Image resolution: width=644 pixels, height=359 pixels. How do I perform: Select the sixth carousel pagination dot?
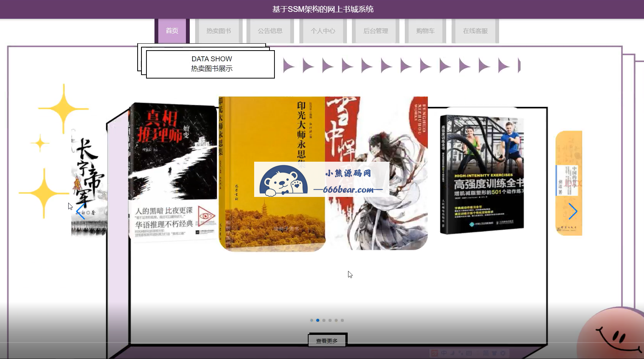click(342, 320)
